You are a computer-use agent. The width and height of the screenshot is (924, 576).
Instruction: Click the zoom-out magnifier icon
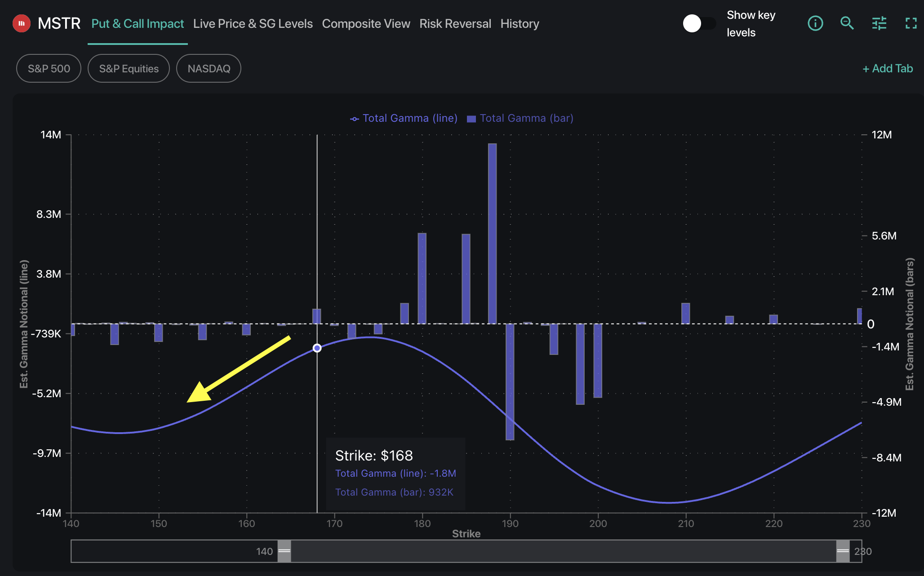[x=847, y=23]
